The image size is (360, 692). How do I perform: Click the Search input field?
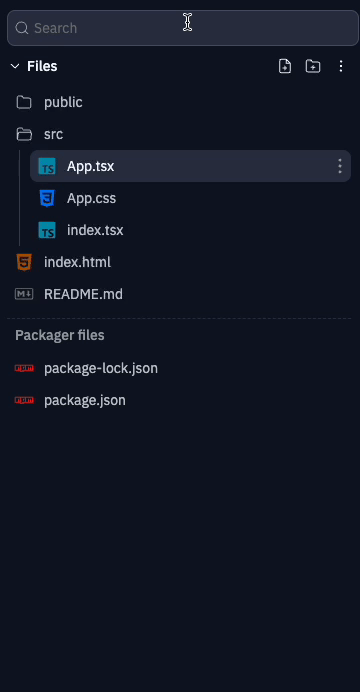tap(183, 28)
